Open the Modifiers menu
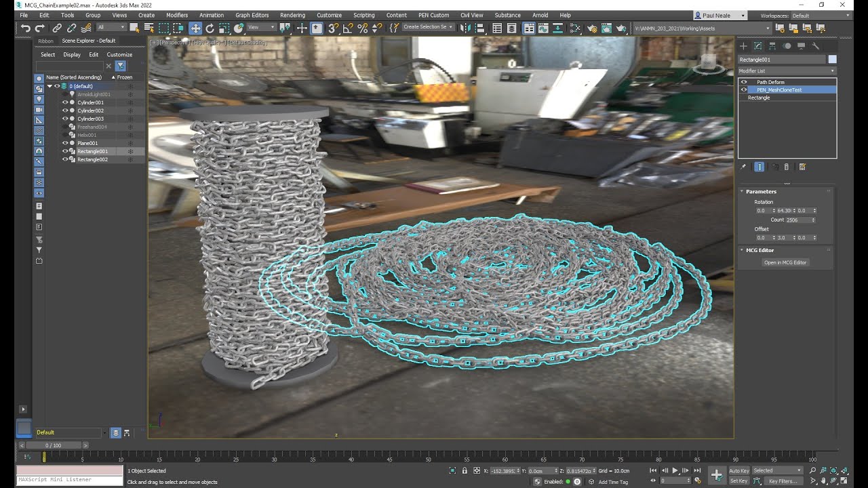This screenshot has width=868, height=488. 177,15
